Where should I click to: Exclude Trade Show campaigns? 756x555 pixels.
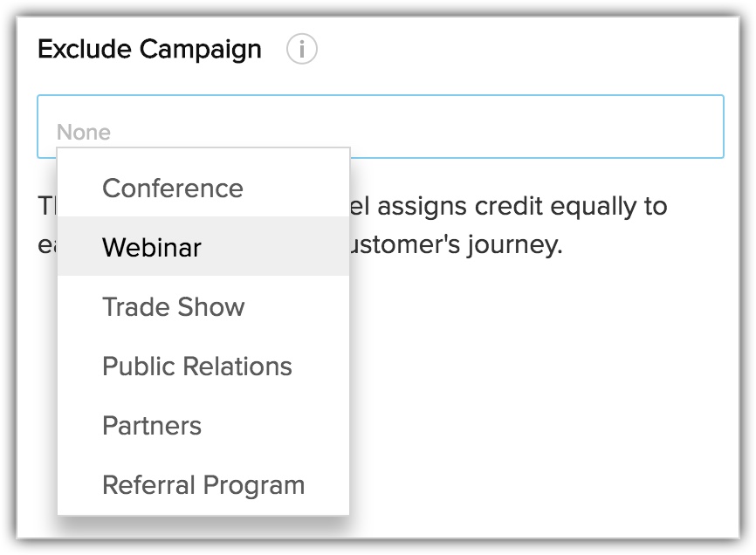pyautogui.click(x=174, y=307)
